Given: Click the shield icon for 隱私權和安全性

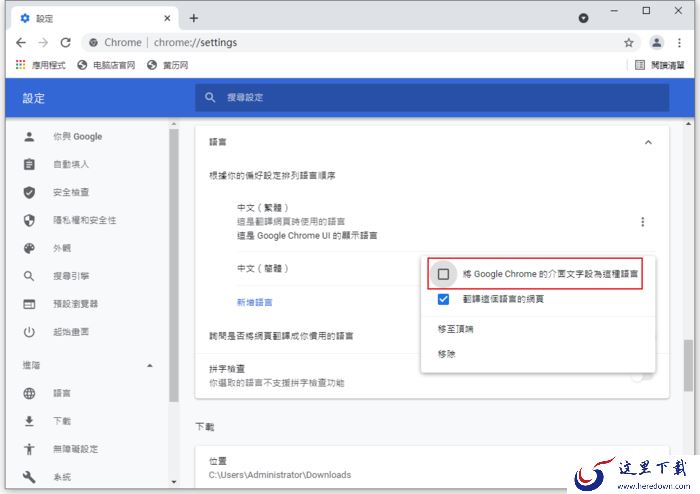Looking at the screenshot, I should [29, 220].
